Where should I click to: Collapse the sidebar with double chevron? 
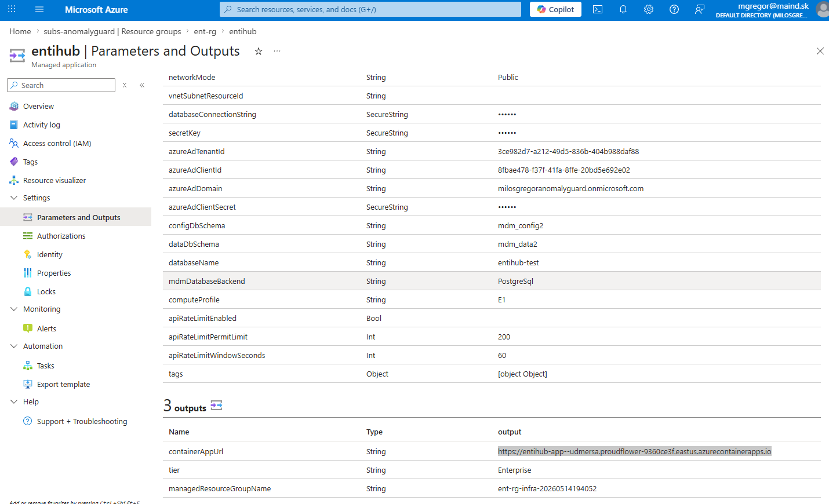(142, 85)
